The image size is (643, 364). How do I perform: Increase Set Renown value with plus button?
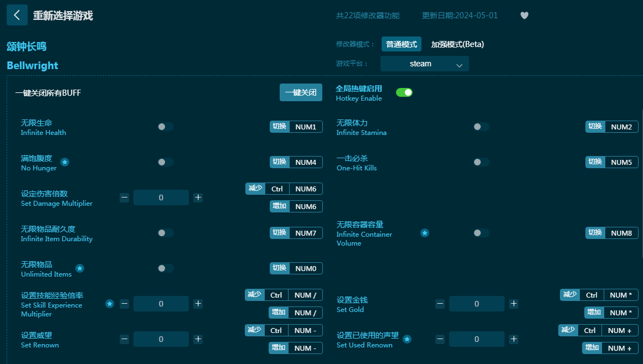coord(198,339)
